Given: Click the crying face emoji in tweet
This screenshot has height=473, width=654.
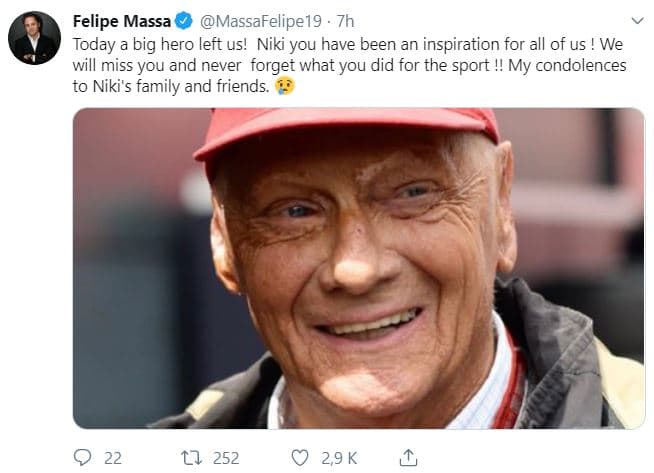Looking at the screenshot, I should (x=287, y=87).
